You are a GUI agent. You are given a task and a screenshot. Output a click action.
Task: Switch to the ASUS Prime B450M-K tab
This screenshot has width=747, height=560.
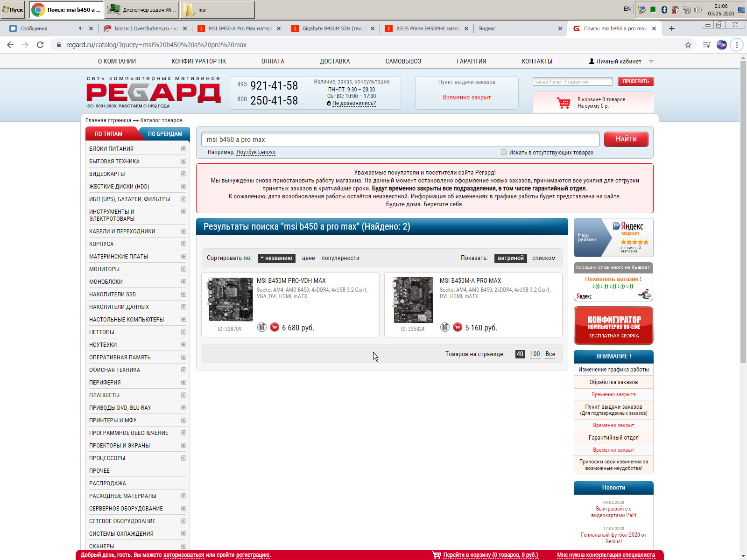click(427, 28)
